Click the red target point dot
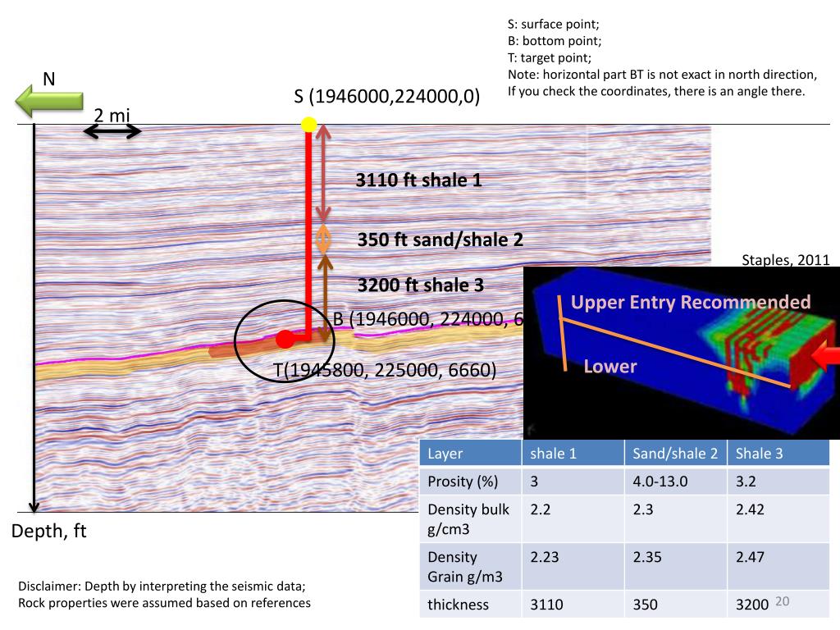The width and height of the screenshot is (840, 630). 285,339
